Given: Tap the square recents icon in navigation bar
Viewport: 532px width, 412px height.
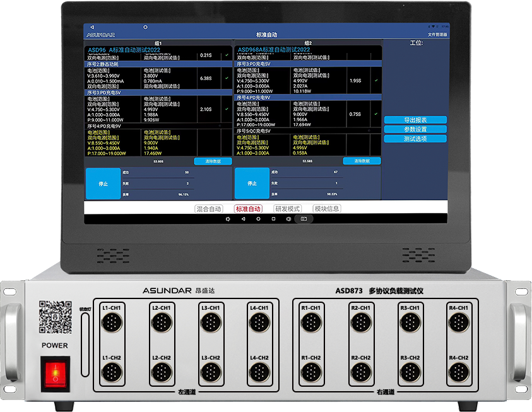Looking at the screenshot, I should [273, 219].
